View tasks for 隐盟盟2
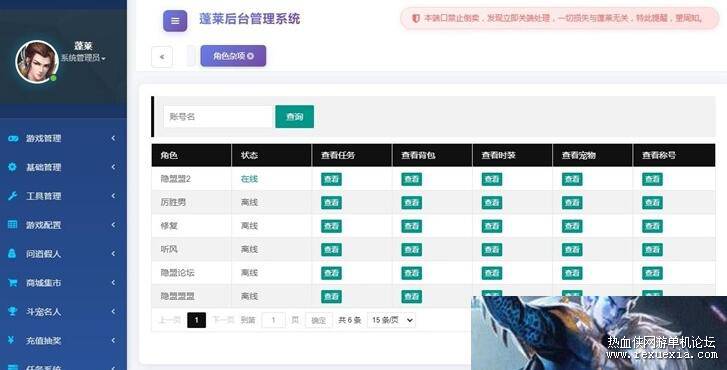The image size is (727, 370). (x=331, y=179)
